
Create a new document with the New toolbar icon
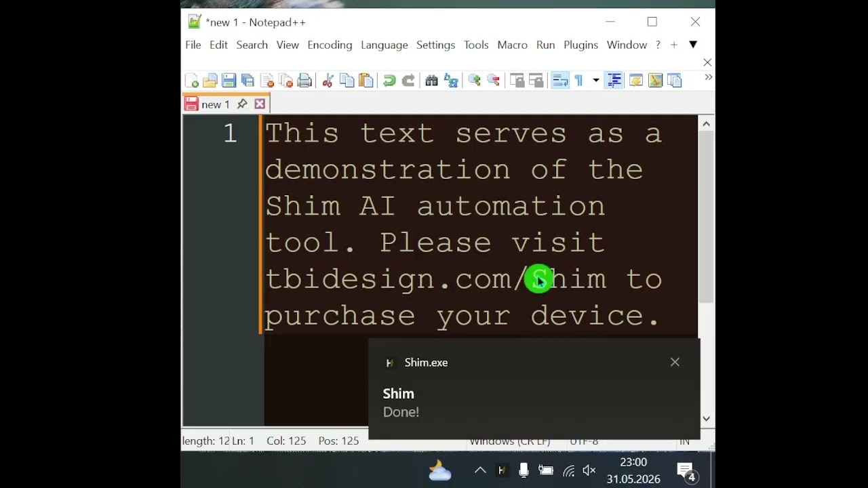(x=192, y=81)
